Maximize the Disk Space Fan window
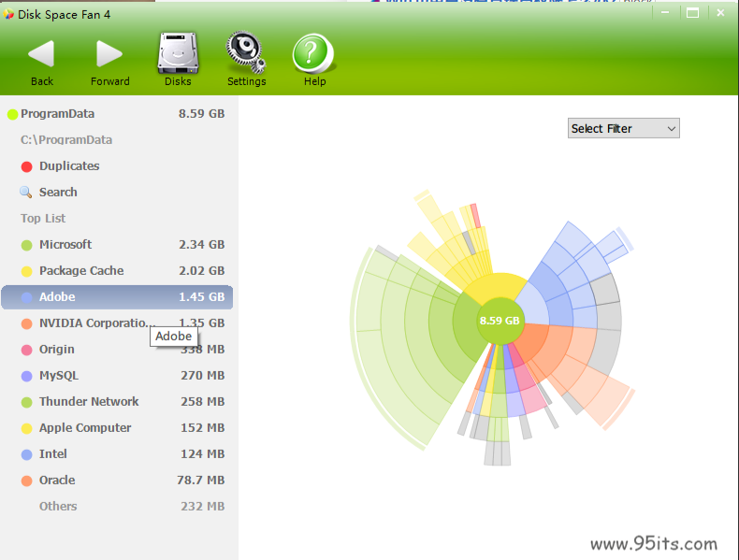This screenshot has height=560, width=739. coord(692,13)
